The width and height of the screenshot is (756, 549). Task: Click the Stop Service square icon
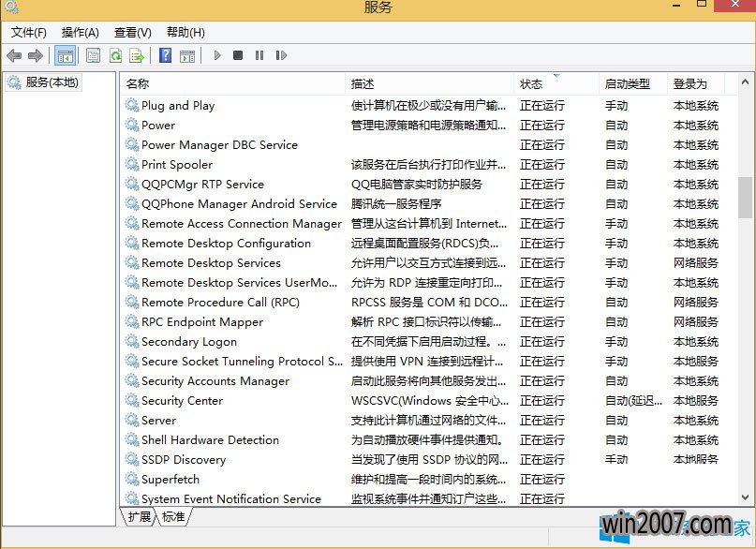coord(238,55)
